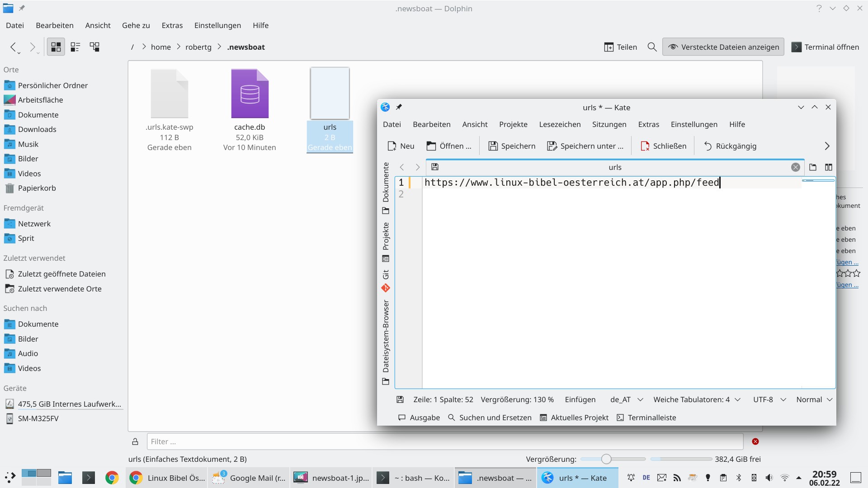Open the Git side panel in Kate
This screenshot has height=488, width=868.
(x=386, y=281)
